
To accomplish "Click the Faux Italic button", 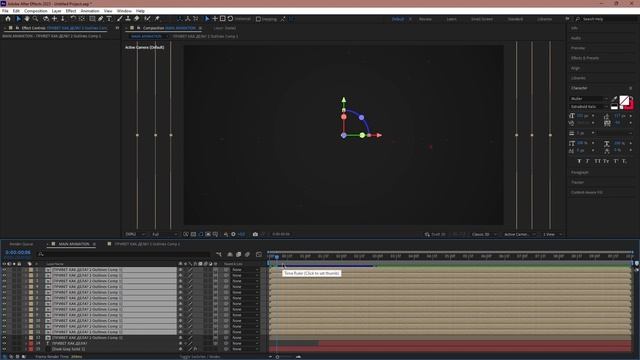I will click(588, 161).
